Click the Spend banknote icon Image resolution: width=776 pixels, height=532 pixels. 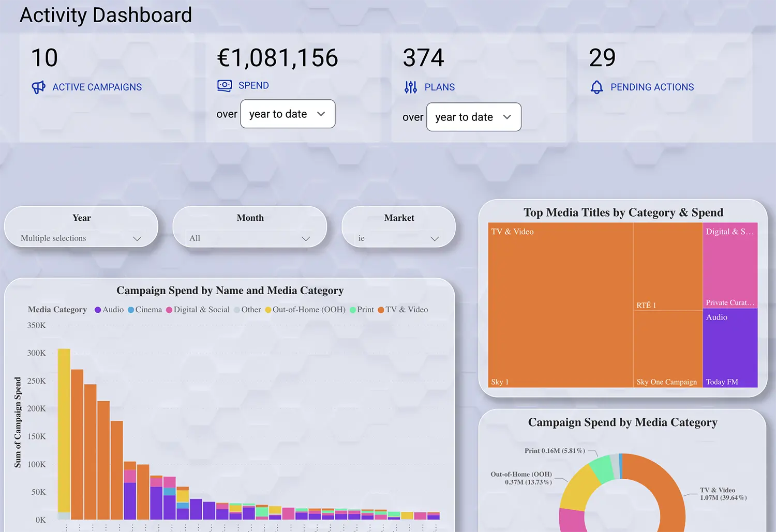[x=225, y=85]
